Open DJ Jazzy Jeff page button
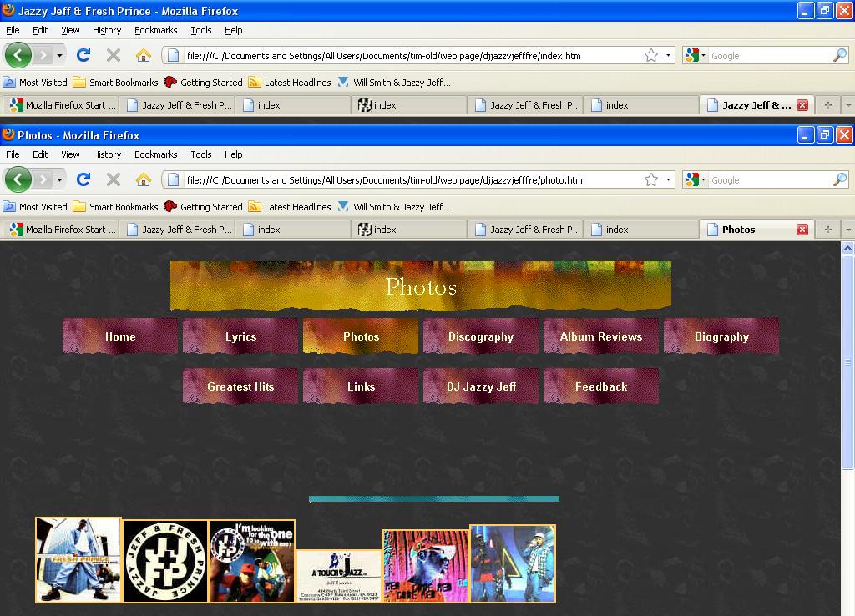 [x=481, y=386]
